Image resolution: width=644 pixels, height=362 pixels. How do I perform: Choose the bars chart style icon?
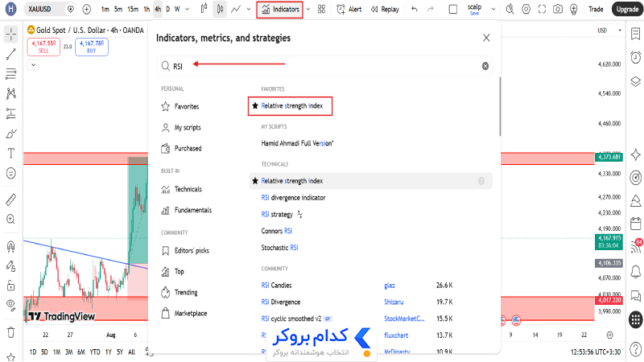tap(204, 9)
